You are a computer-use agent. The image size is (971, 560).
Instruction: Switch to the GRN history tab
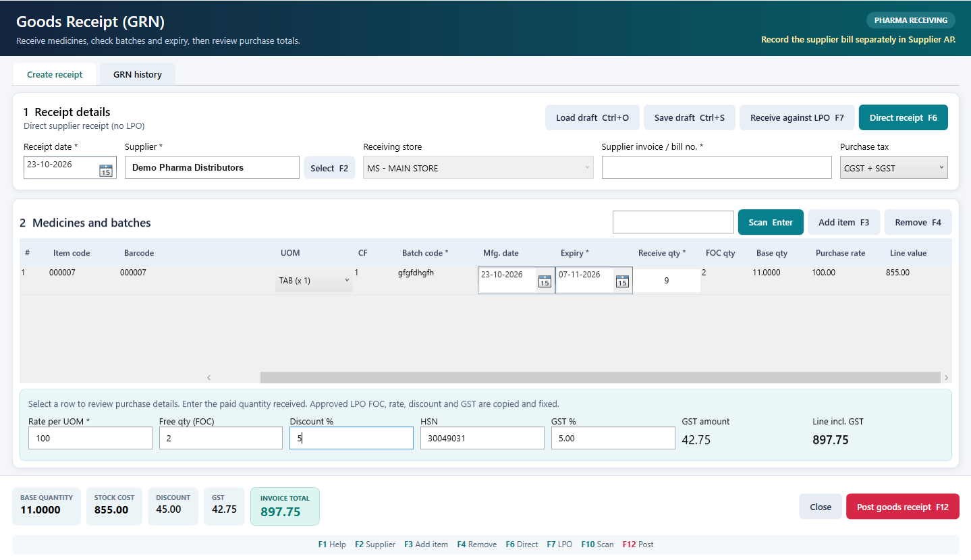coord(138,74)
